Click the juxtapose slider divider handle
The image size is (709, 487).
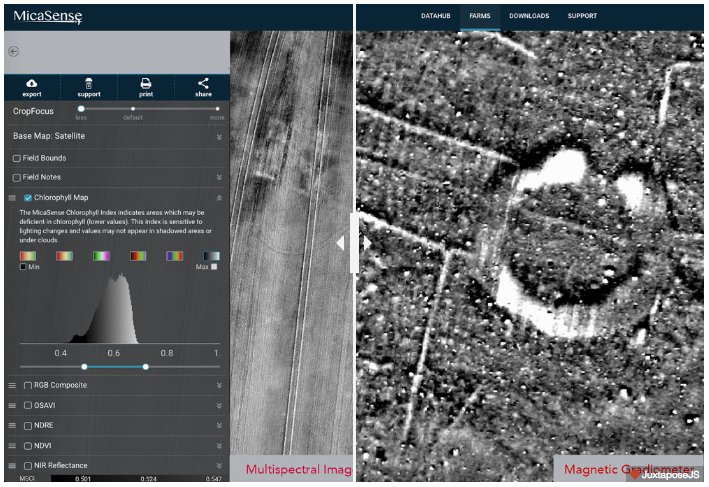(354, 243)
